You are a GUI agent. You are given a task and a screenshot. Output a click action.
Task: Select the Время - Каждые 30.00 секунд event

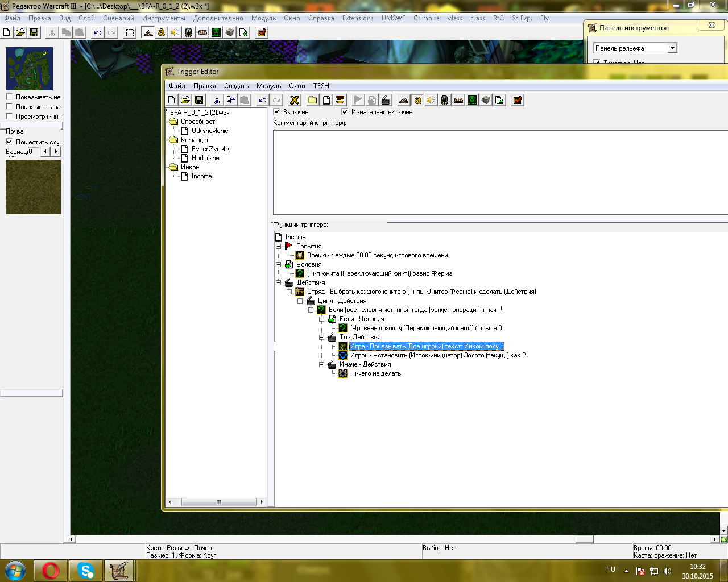[377, 255]
